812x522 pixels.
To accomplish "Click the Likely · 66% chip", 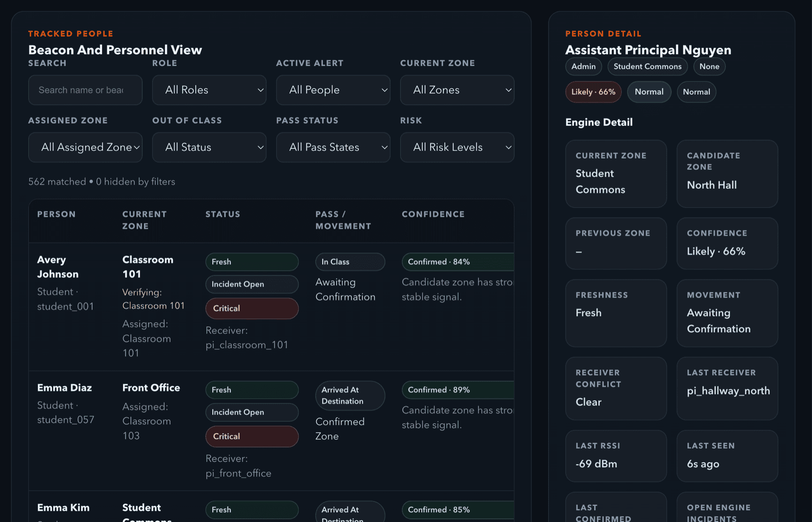I will [x=594, y=92].
